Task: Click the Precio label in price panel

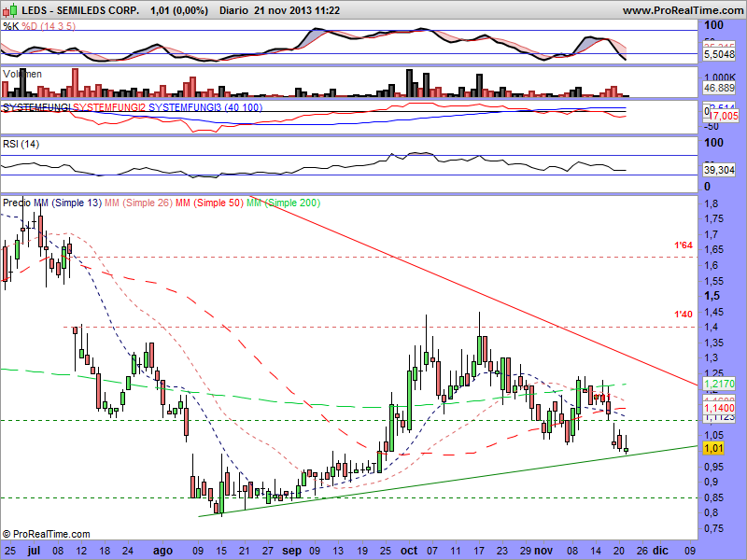Action: point(17,203)
